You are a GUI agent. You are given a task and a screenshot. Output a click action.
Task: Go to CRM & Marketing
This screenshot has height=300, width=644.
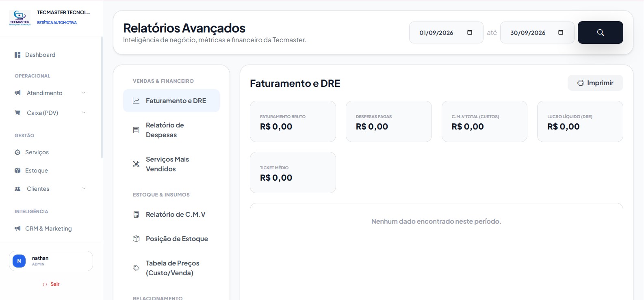click(51, 229)
